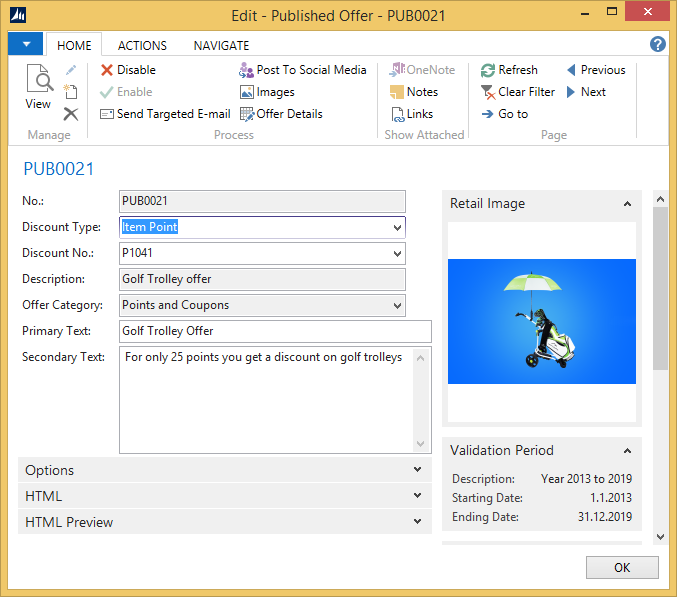677x597 pixels.
Task: Switch to the ACTIONS ribbon tab
Action: pos(142,46)
